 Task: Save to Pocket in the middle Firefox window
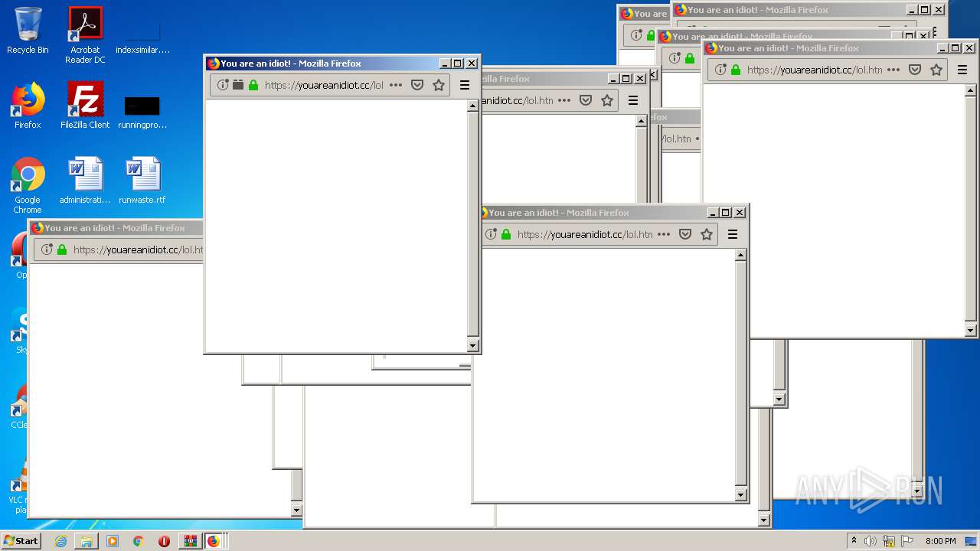[x=685, y=234]
